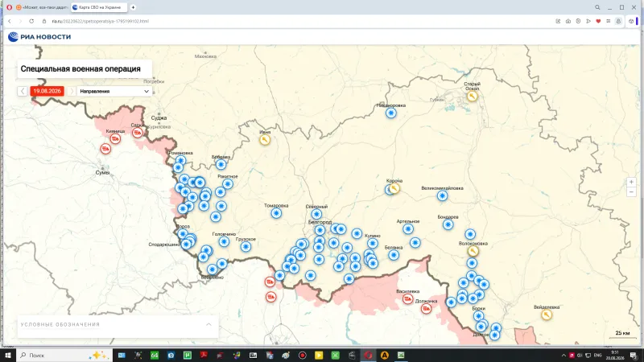Click the blue marker at Бобрава
This screenshot has height=362, width=644.
pos(221,165)
